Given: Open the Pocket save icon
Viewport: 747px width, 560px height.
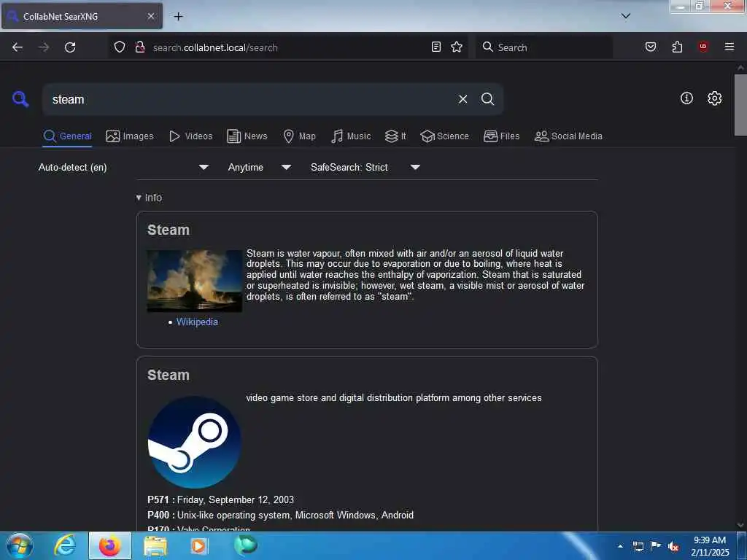Looking at the screenshot, I should pyautogui.click(x=651, y=47).
